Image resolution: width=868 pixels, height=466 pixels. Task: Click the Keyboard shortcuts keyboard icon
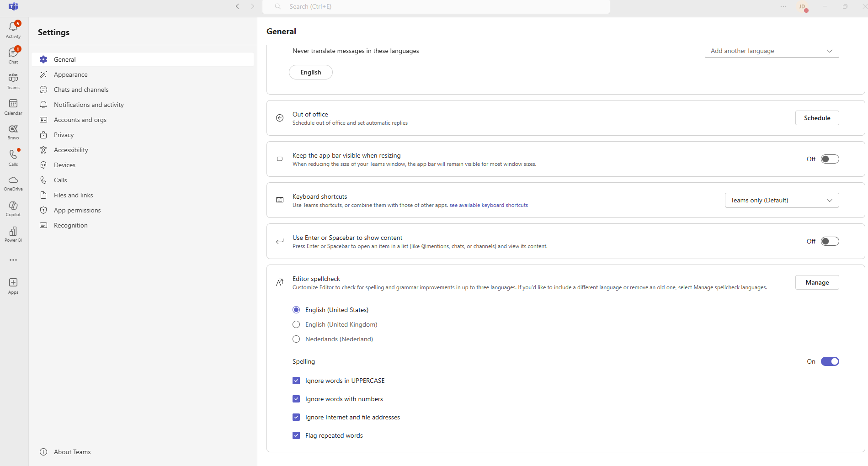coord(280,200)
